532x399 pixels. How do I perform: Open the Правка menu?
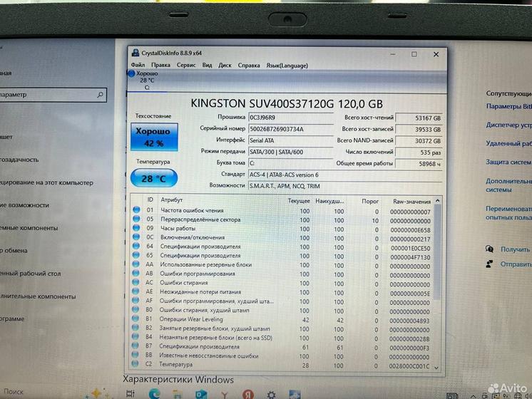[160, 65]
